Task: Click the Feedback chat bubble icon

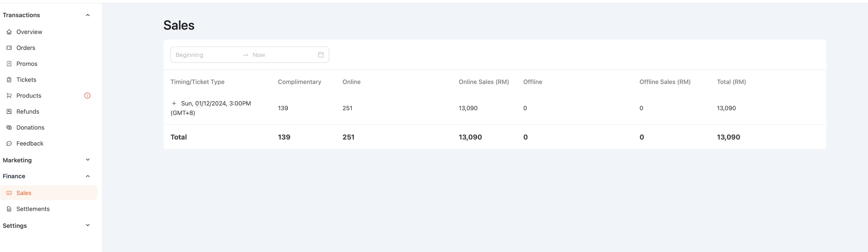Action: (x=9, y=143)
